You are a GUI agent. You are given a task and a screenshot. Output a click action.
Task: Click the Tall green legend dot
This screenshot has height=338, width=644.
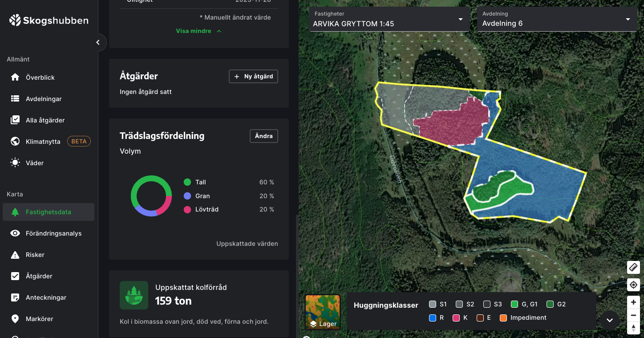tap(187, 182)
